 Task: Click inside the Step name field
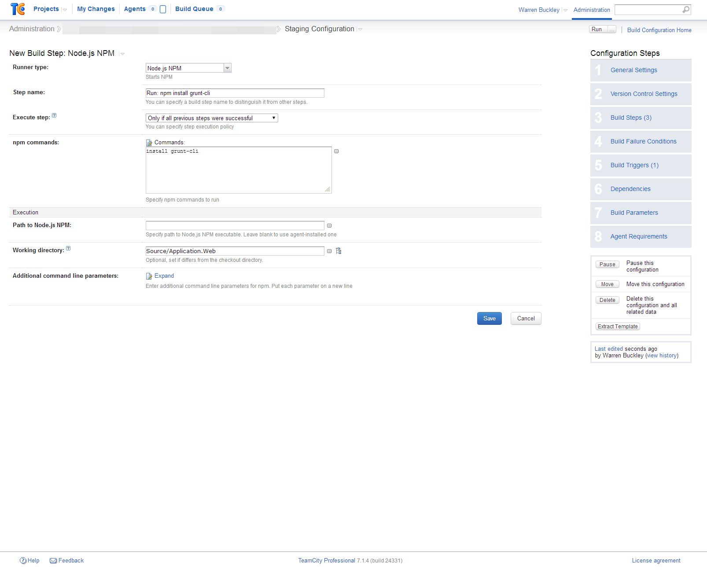235,93
